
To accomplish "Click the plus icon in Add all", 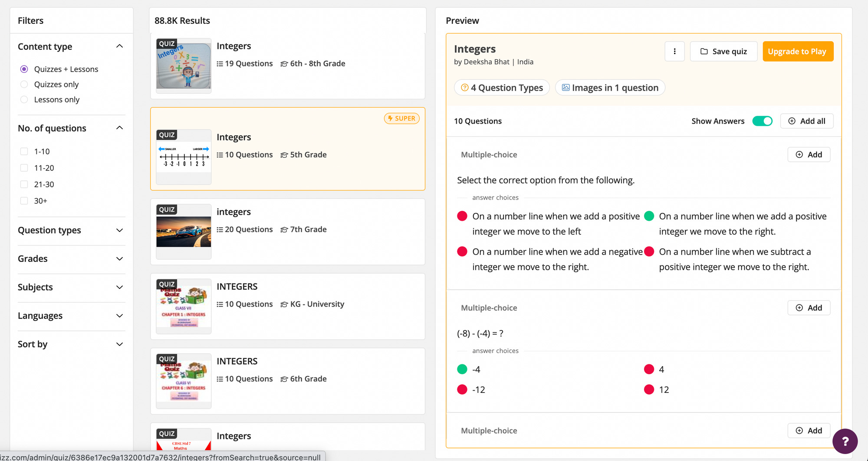I will pyautogui.click(x=792, y=121).
